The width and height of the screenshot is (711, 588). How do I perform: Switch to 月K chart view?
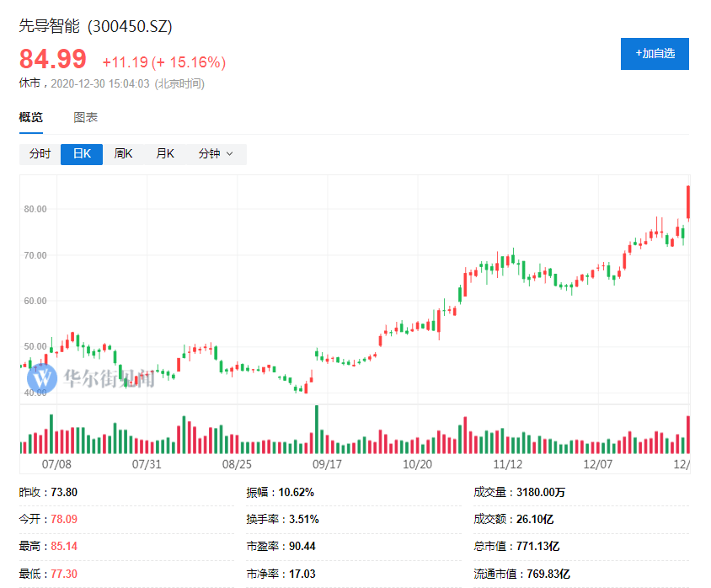(x=165, y=154)
